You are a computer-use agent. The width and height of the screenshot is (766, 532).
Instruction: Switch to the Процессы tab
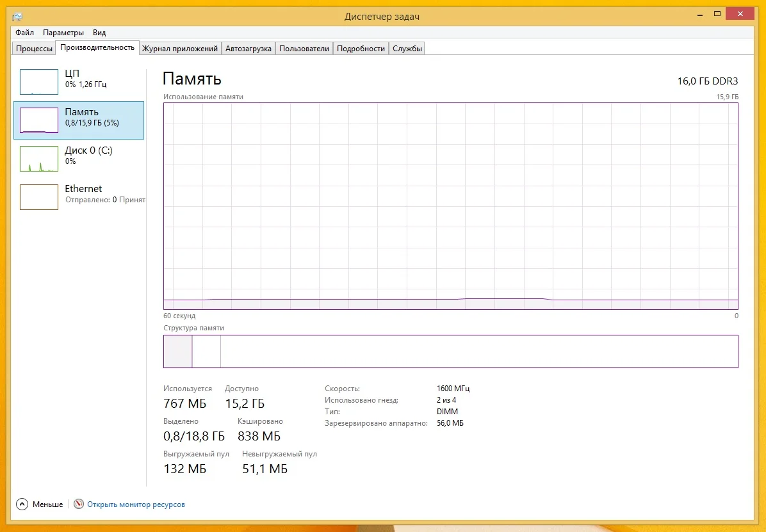33,48
